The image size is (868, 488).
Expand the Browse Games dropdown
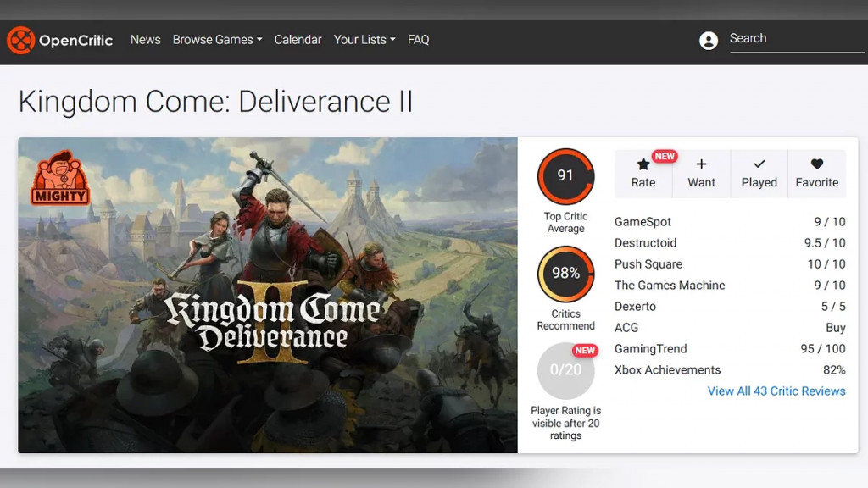pos(218,40)
